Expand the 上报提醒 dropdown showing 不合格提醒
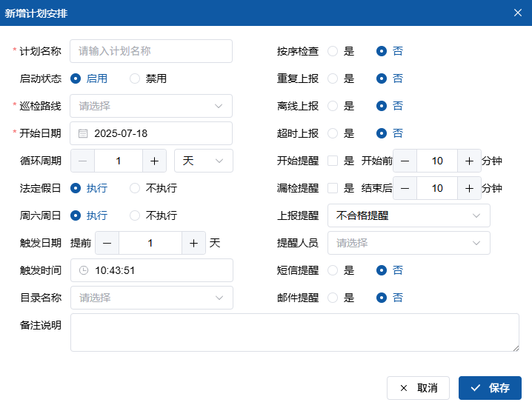532x408 pixels. click(x=408, y=215)
